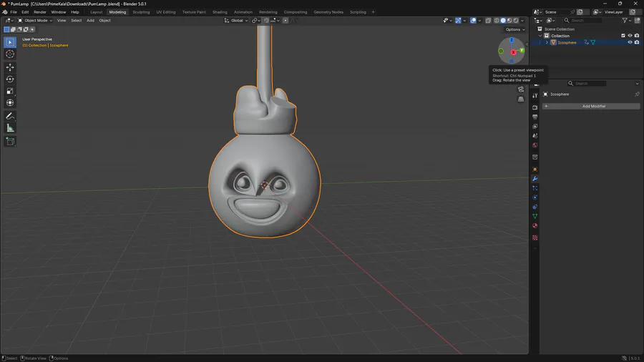Select the Annotate tool
The width and height of the screenshot is (644, 362).
coord(10,117)
